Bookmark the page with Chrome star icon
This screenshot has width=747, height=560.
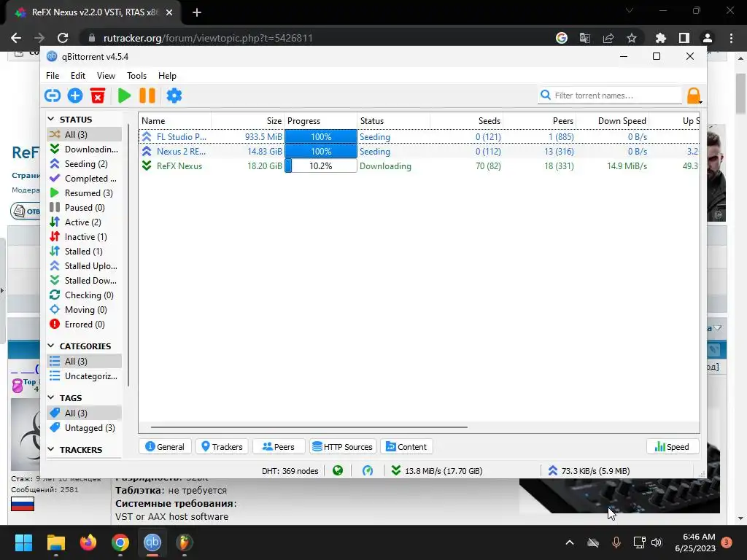point(632,38)
